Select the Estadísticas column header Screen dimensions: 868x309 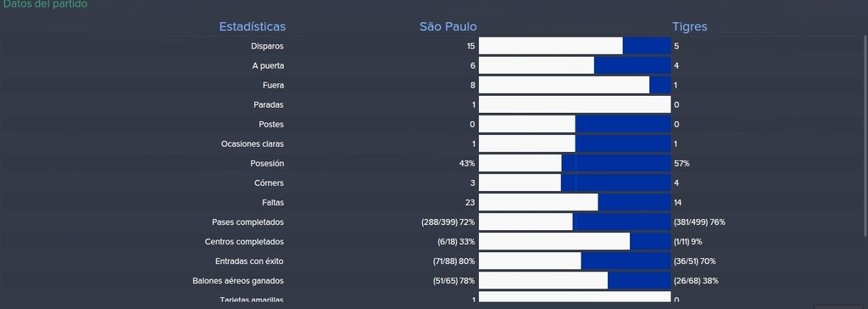pyautogui.click(x=253, y=26)
